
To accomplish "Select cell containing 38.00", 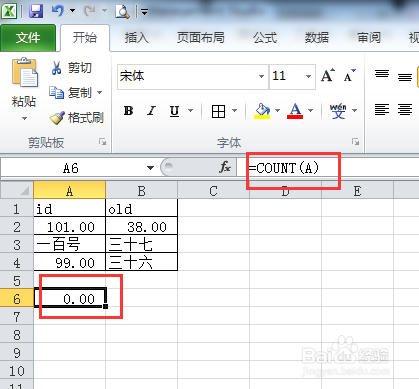I will (x=141, y=227).
